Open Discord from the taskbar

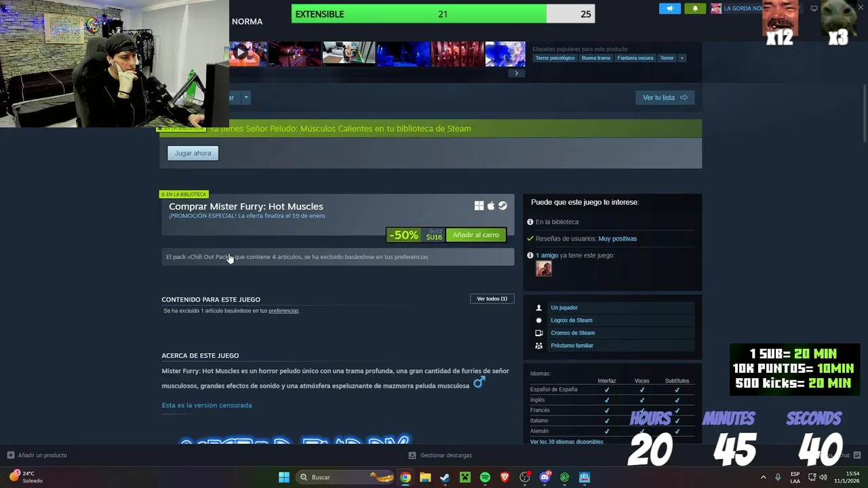(545, 477)
